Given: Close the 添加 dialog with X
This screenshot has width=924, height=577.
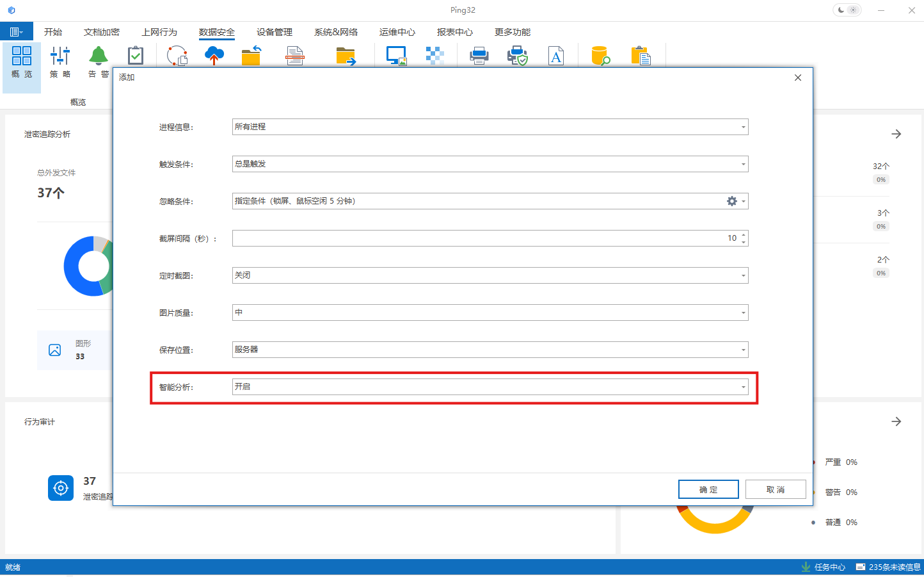Looking at the screenshot, I should pyautogui.click(x=798, y=77).
